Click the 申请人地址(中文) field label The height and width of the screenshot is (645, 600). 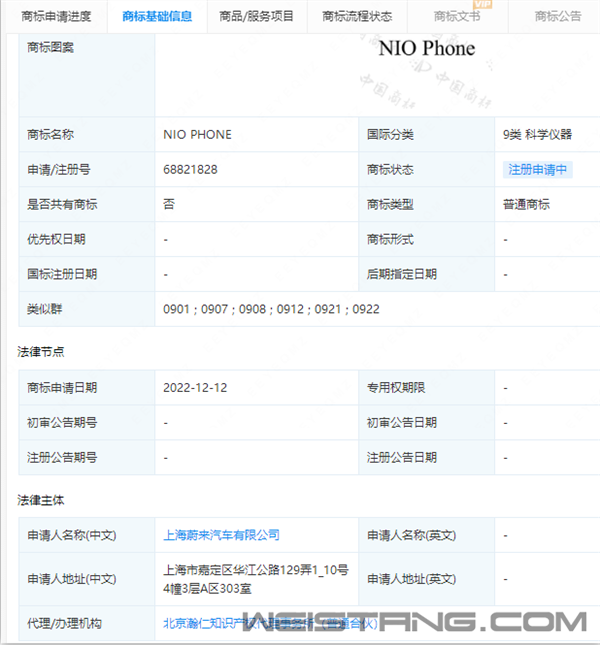click(72, 579)
